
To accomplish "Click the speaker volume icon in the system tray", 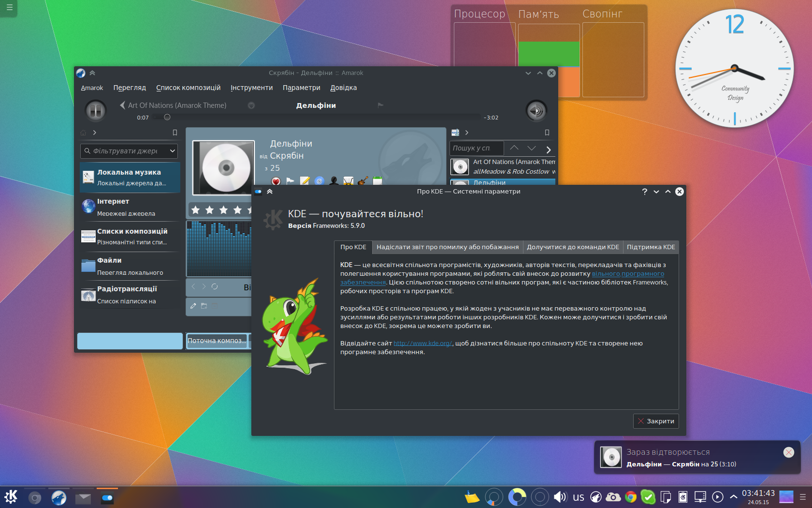I will click(x=560, y=497).
